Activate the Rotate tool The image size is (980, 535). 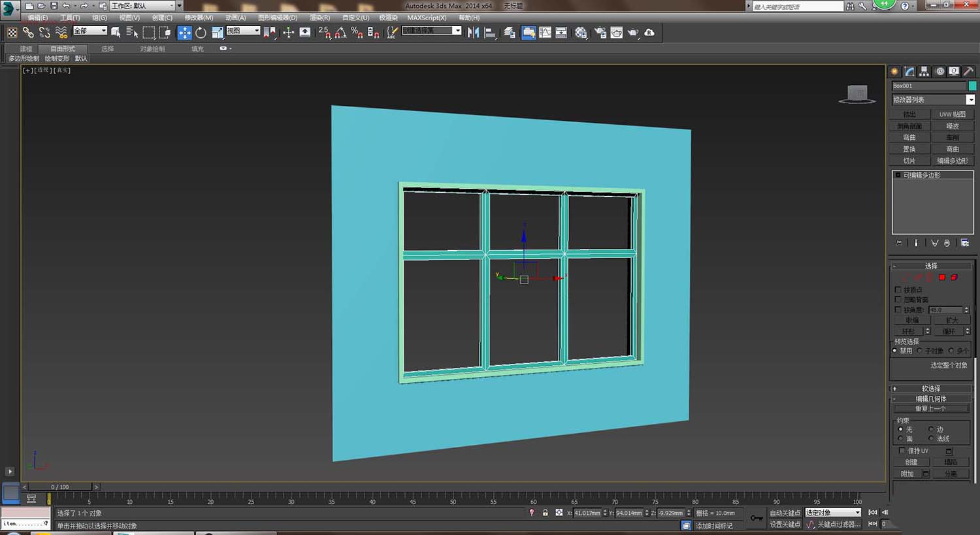pos(201,33)
